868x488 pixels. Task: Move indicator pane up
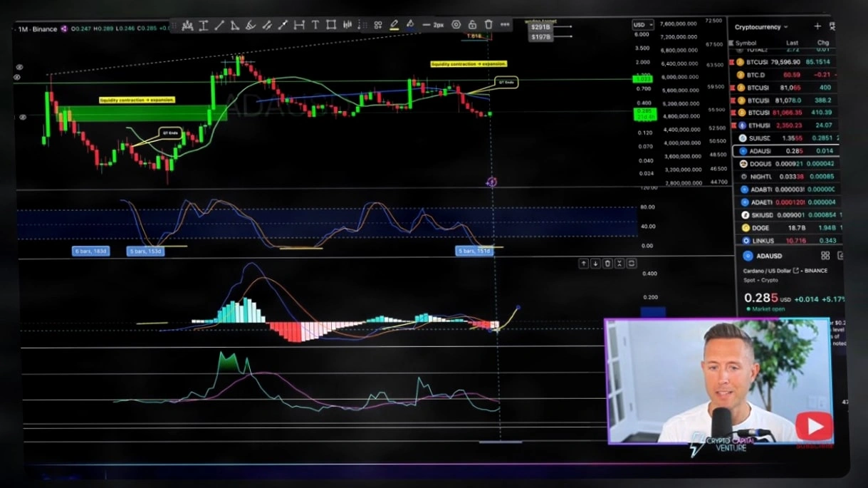583,264
